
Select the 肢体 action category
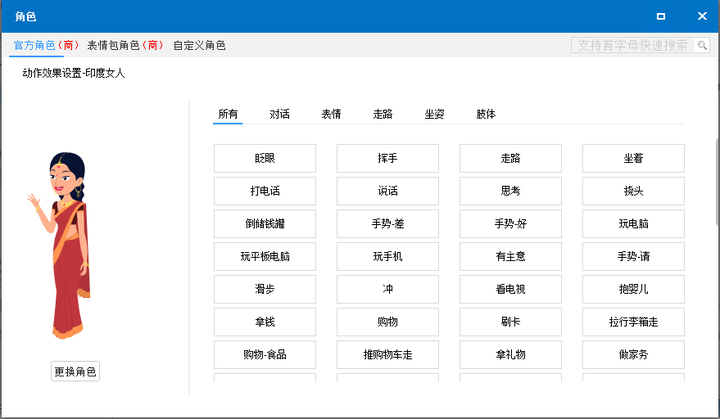(x=486, y=114)
